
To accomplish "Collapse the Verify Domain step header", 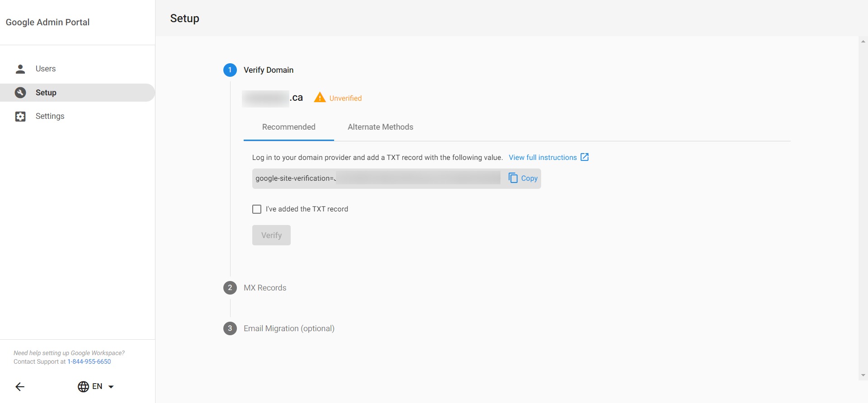I will pyautogui.click(x=269, y=70).
